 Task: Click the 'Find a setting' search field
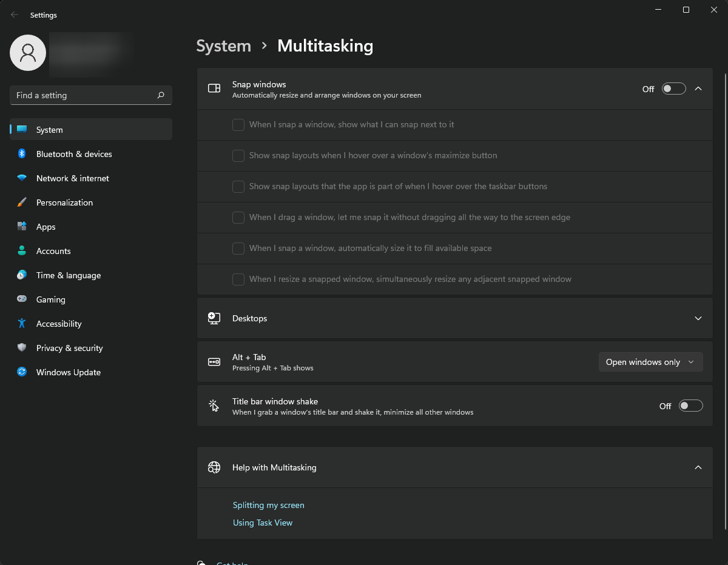point(85,95)
